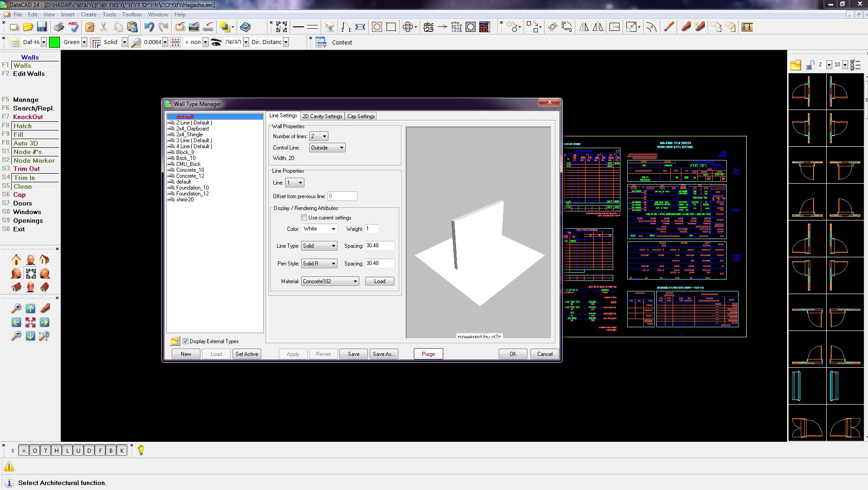The width and height of the screenshot is (868, 490).
Task: Switch to the 2D Cavity Settings tab
Action: click(x=322, y=116)
